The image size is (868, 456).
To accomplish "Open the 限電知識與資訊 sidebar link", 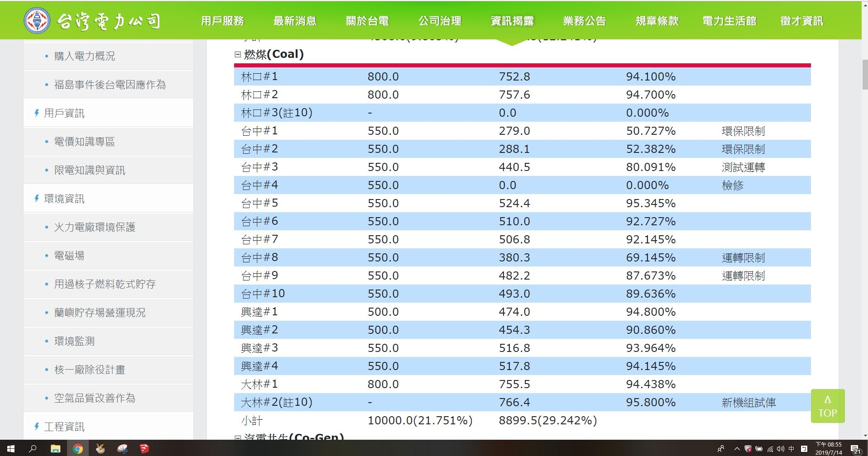I will pos(90,170).
